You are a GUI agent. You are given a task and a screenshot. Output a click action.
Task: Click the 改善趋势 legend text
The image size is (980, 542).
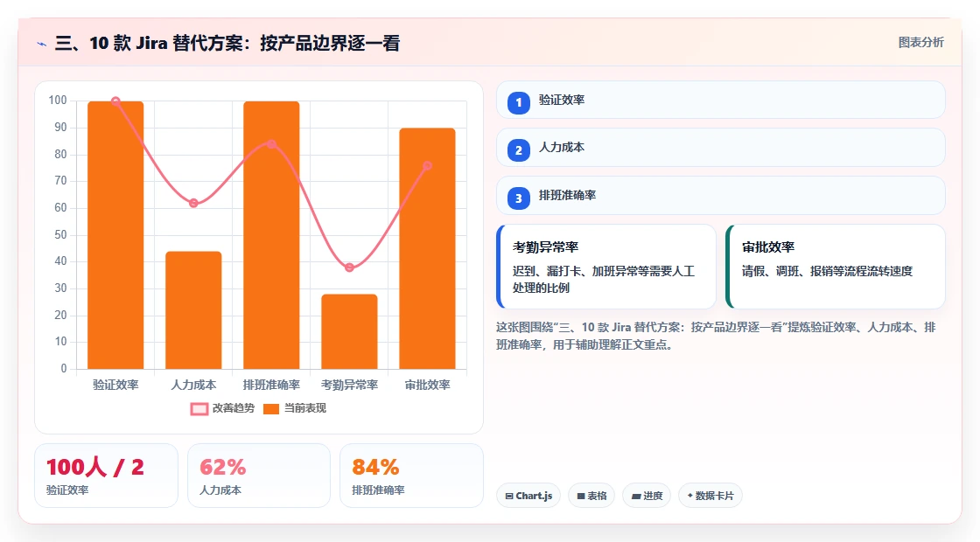(x=234, y=408)
